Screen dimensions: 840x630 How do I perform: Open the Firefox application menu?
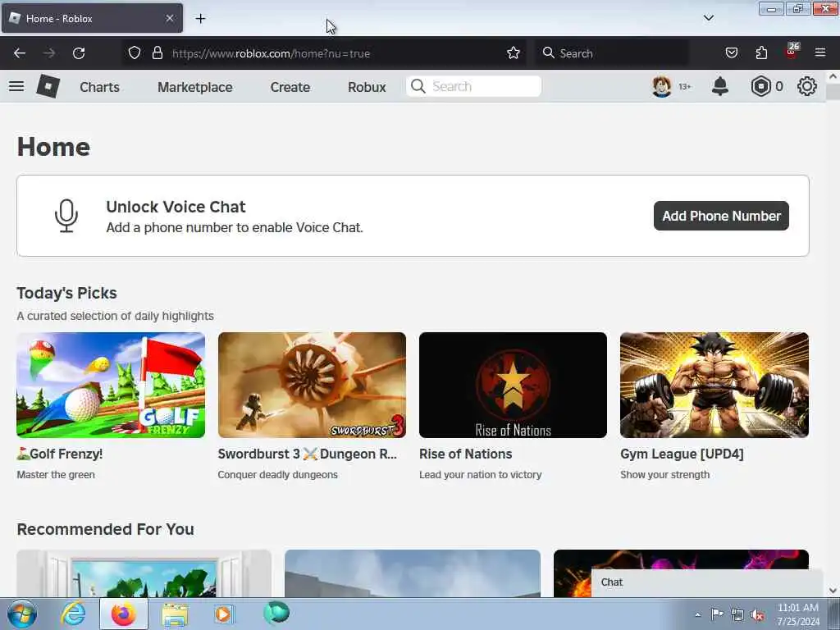pos(820,53)
